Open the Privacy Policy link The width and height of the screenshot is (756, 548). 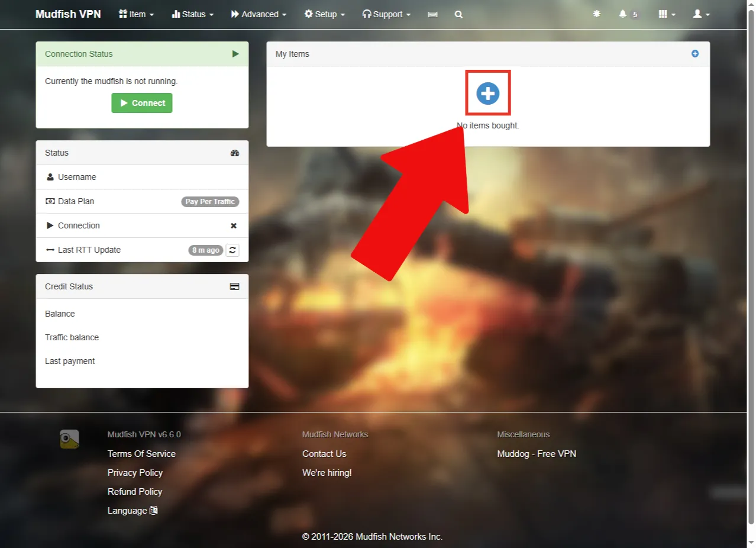(x=135, y=473)
